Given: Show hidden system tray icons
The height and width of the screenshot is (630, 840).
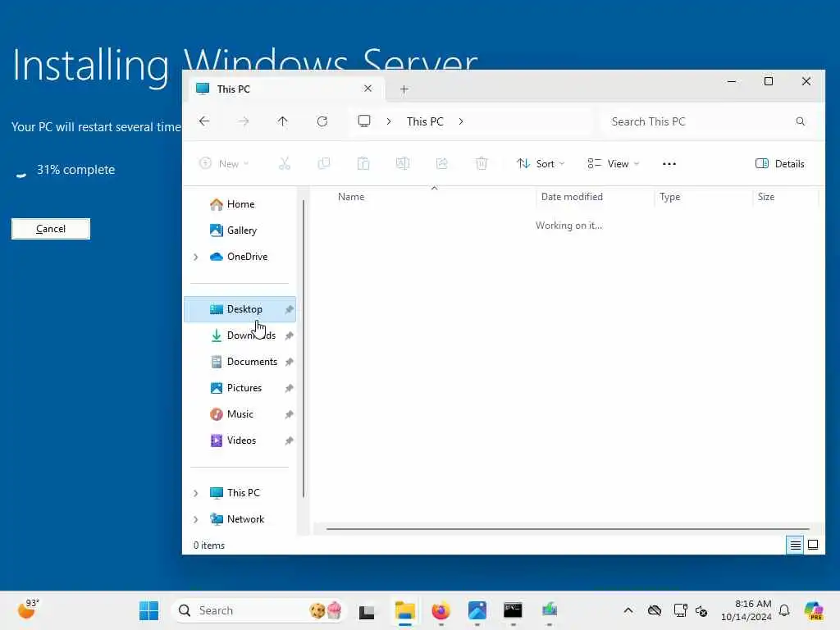Looking at the screenshot, I should click(628, 610).
